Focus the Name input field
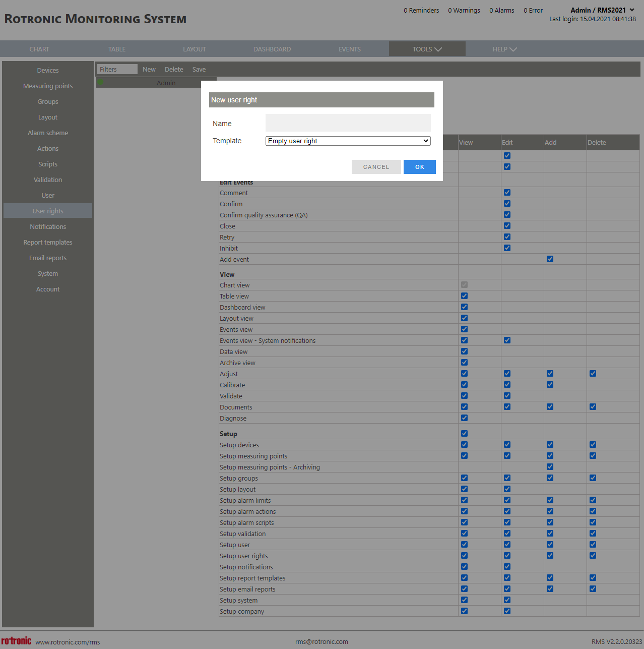Image resolution: width=644 pixels, height=649 pixels. coord(348,123)
